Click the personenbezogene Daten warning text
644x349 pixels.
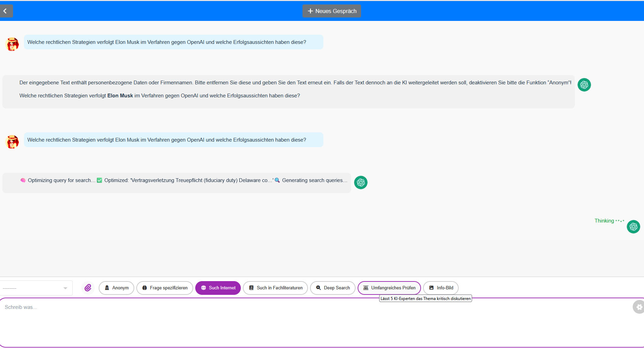(295, 83)
